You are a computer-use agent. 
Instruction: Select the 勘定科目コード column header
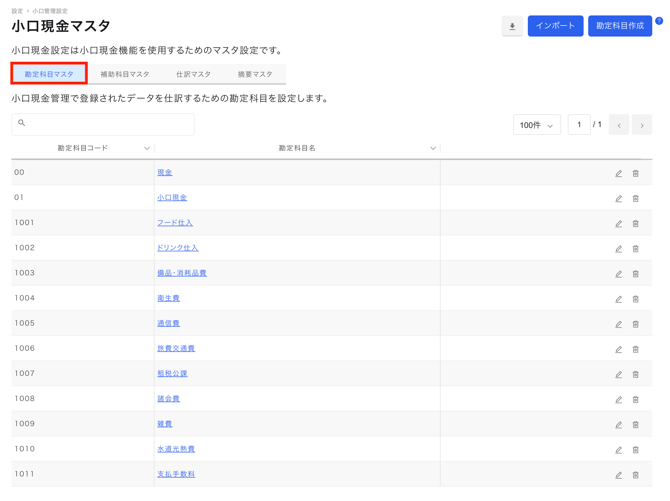[82, 148]
